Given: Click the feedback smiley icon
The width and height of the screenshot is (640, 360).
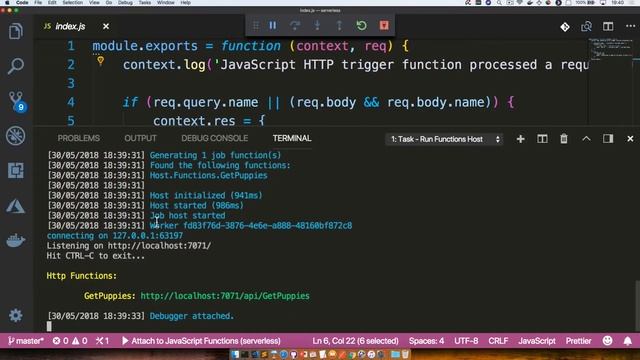Looking at the screenshot, I should (x=607, y=341).
